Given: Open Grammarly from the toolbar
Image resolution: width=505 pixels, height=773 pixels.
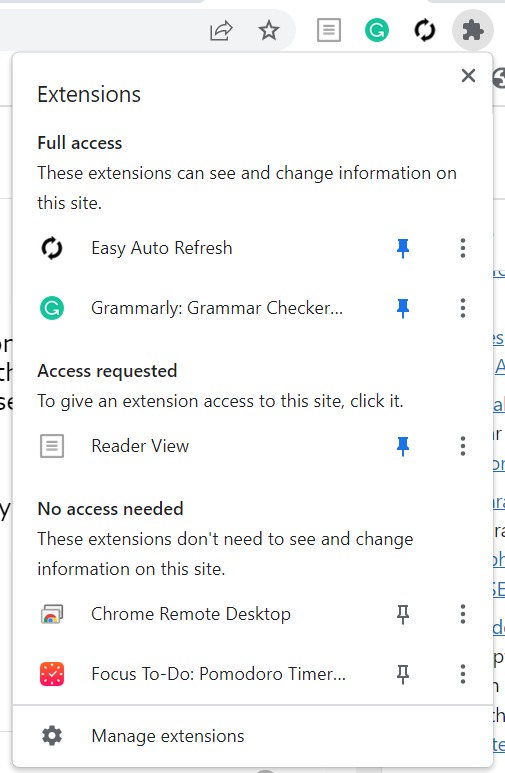Looking at the screenshot, I should pyautogui.click(x=377, y=31).
